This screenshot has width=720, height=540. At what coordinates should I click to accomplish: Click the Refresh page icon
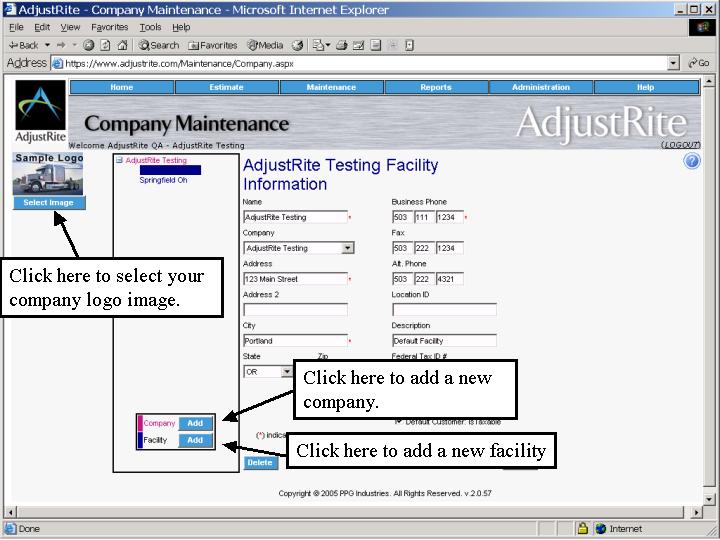(x=106, y=45)
